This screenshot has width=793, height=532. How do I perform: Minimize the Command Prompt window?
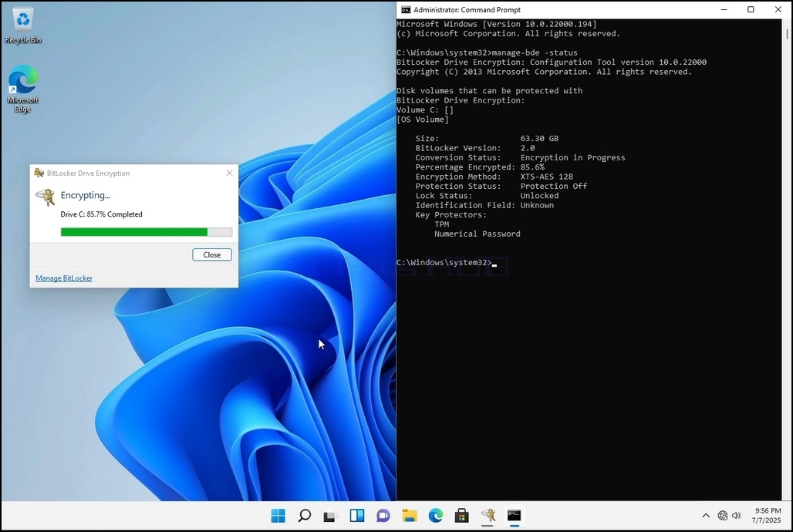click(724, 9)
